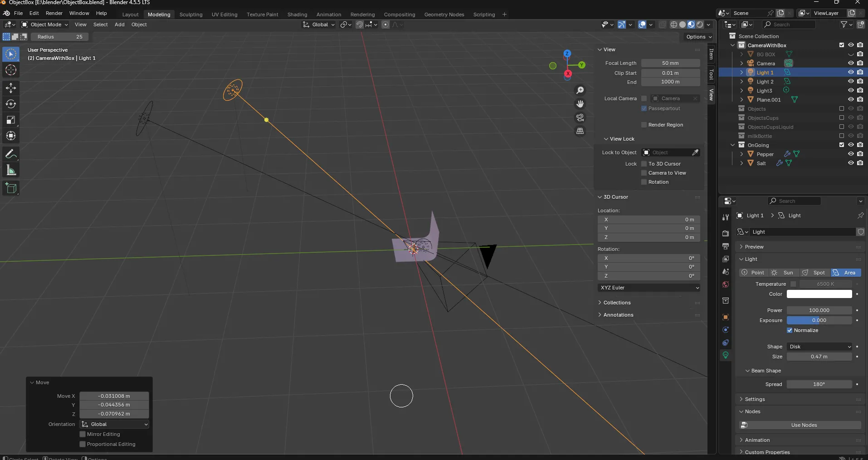Enable the Render Region checkbox
Screen dimensions: 868x460
click(644, 125)
